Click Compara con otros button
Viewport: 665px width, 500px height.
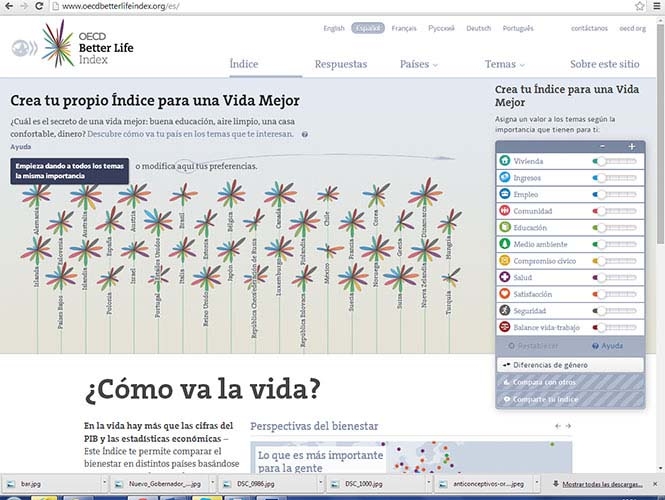click(x=570, y=382)
